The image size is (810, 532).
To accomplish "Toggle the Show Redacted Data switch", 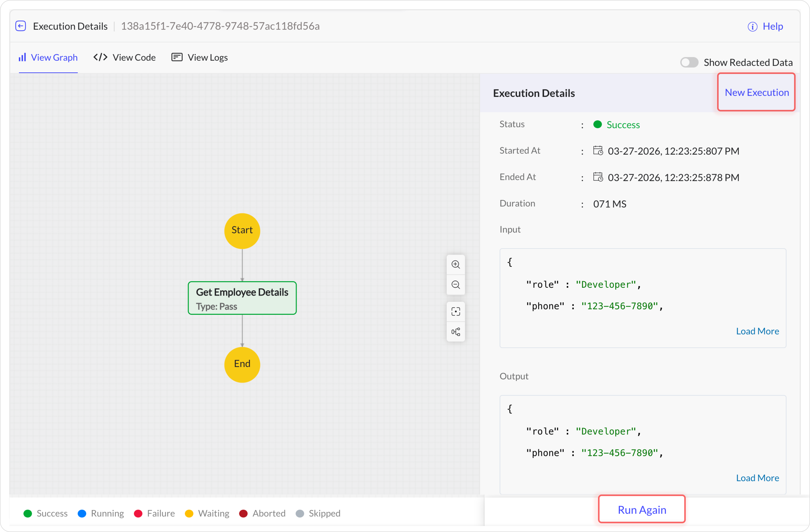I will coord(689,62).
